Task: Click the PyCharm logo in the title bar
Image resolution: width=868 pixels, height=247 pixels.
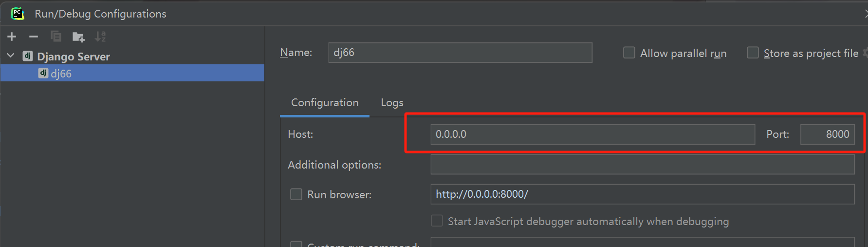Action: click(18, 14)
